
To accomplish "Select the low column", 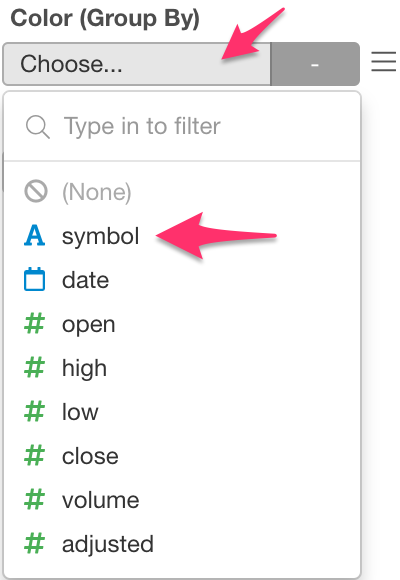I will [x=182, y=412].
